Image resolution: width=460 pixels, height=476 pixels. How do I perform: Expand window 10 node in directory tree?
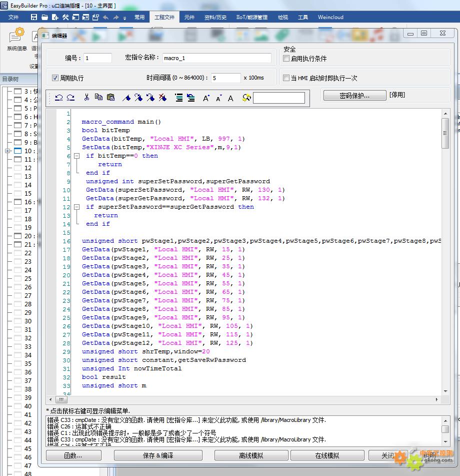pos(7,151)
